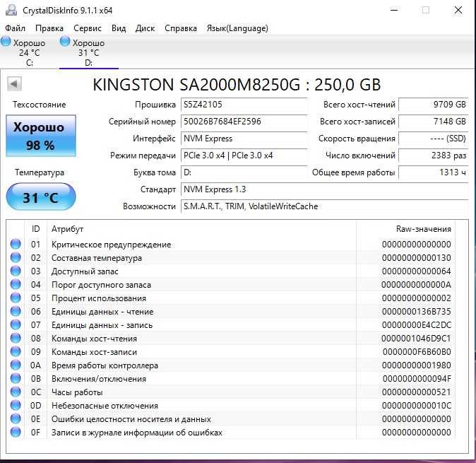Click the Хорошо 98 % health status button
476x463 pixels.
point(40,136)
